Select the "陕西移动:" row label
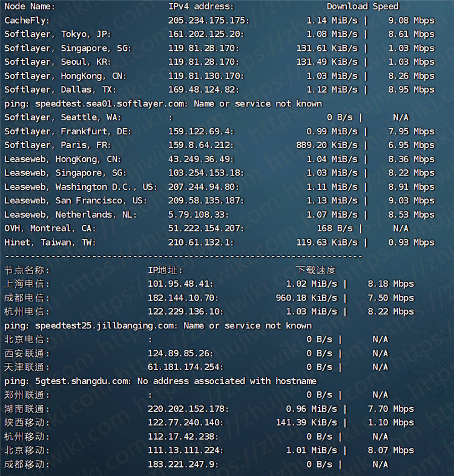 [x=27, y=423]
